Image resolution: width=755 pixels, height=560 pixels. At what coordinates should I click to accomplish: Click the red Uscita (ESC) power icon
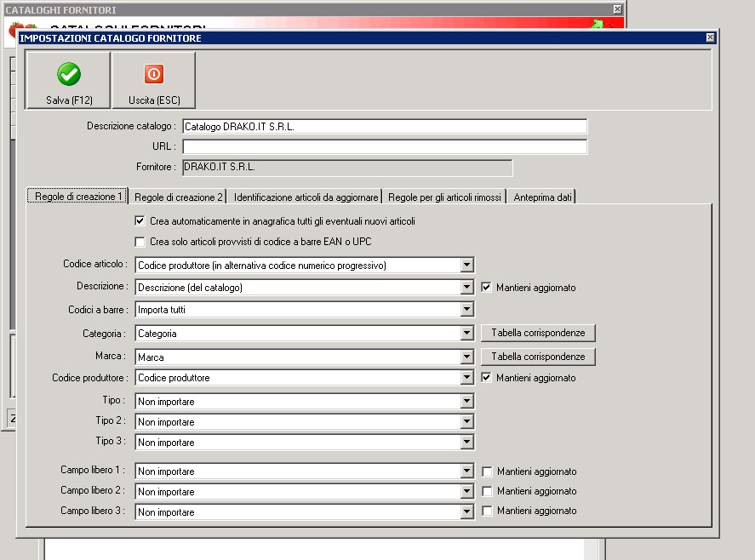click(x=154, y=74)
